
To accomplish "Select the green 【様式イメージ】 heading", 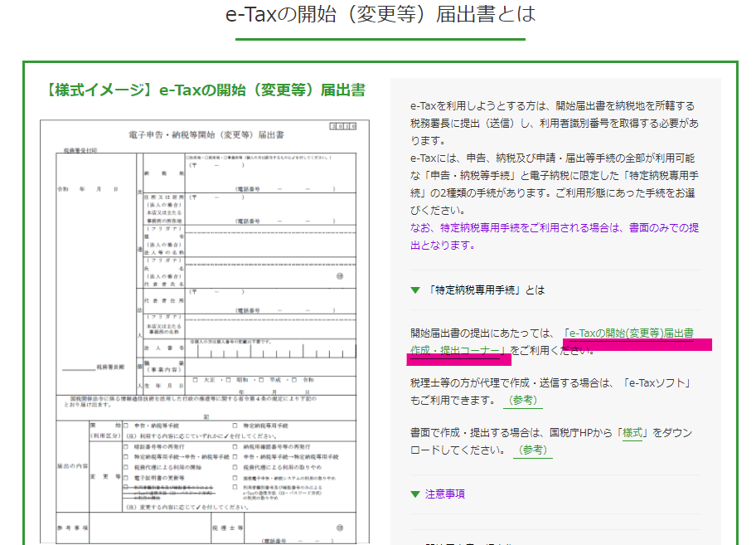I will 205,90.
